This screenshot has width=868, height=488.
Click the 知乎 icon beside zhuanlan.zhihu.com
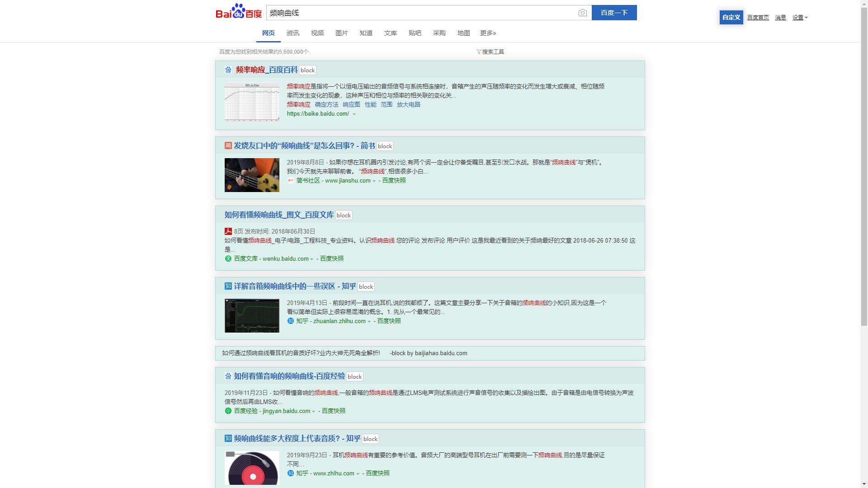290,321
